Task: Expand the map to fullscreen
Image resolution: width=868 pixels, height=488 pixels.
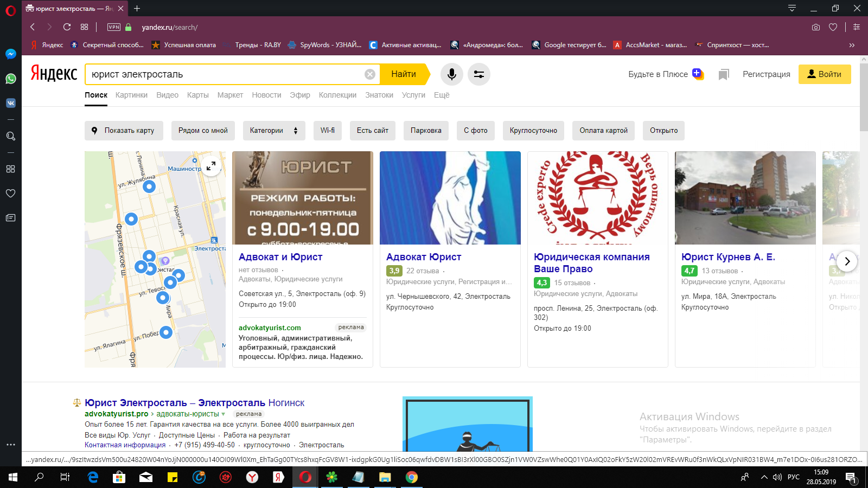Action: click(211, 165)
